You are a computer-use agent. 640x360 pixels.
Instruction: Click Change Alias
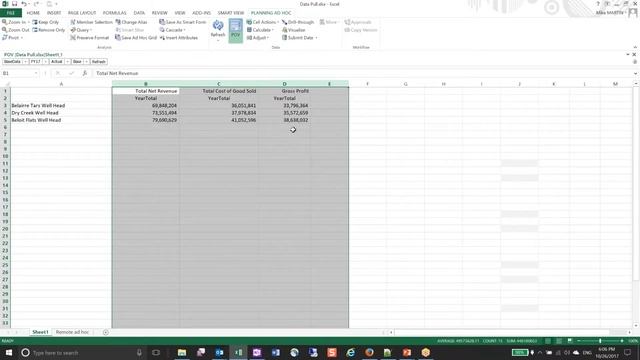tap(131, 22)
